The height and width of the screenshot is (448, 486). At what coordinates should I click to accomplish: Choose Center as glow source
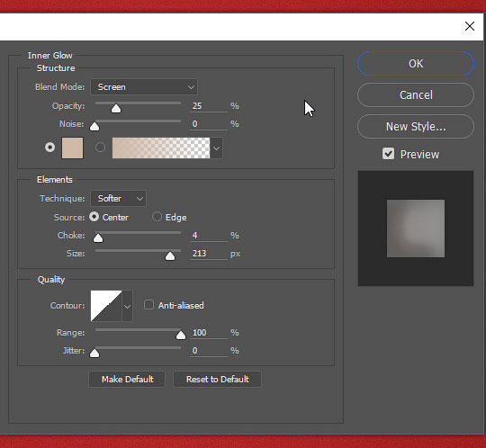94,217
